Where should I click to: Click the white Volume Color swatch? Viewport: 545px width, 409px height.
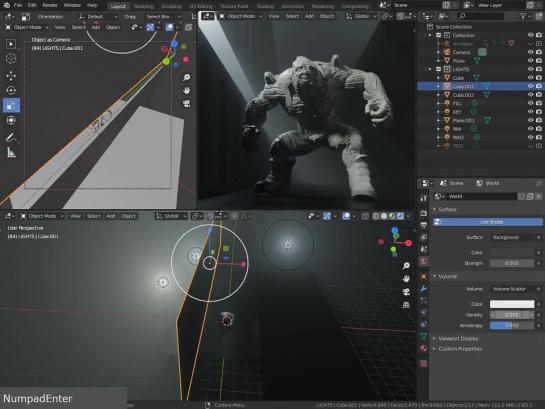click(512, 304)
